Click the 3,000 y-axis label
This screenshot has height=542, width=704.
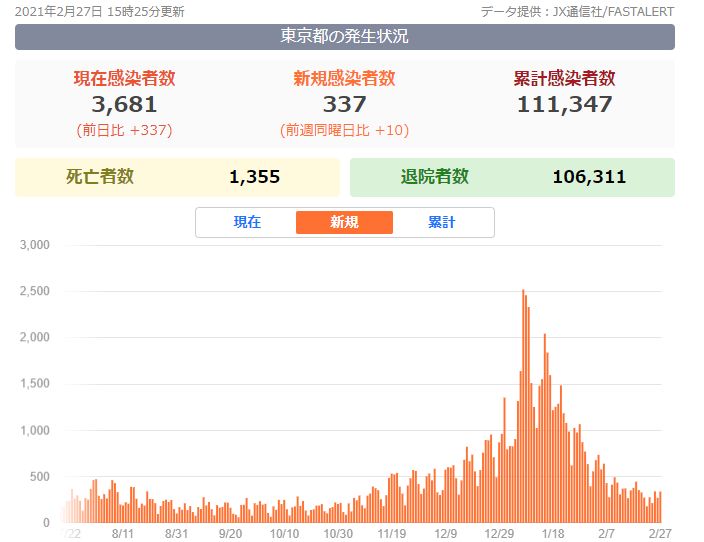35,245
